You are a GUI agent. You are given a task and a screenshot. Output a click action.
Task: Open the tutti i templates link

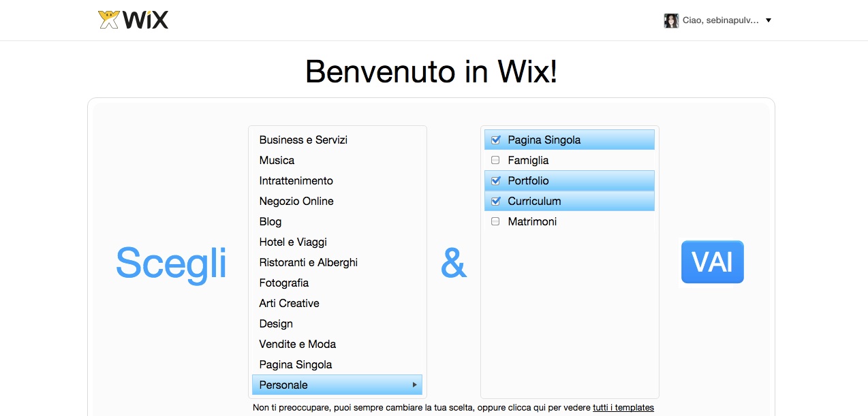(623, 408)
